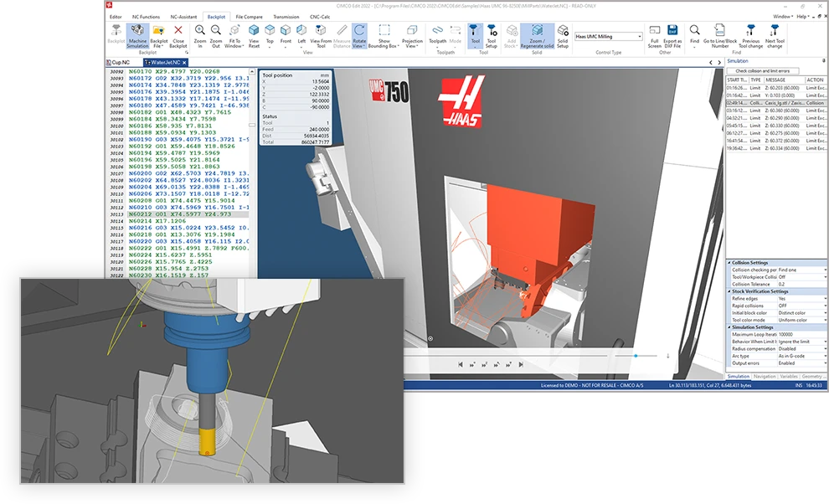Open the Transmission ribbon tab
The image size is (829, 504).
coord(286,17)
